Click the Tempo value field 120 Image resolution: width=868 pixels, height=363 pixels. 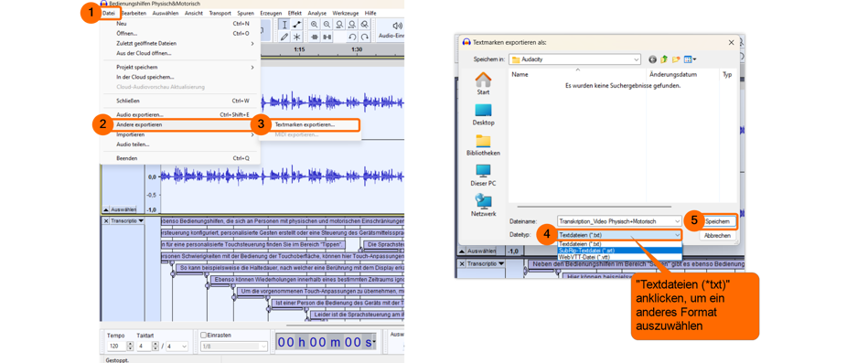click(x=117, y=347)
